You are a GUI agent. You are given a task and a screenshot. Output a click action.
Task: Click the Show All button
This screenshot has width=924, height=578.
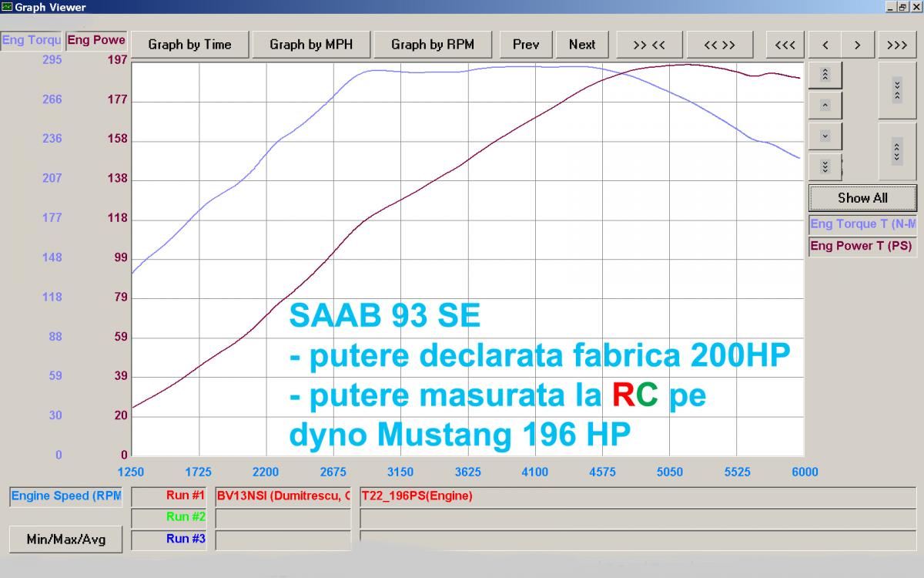tap(862, 198)
